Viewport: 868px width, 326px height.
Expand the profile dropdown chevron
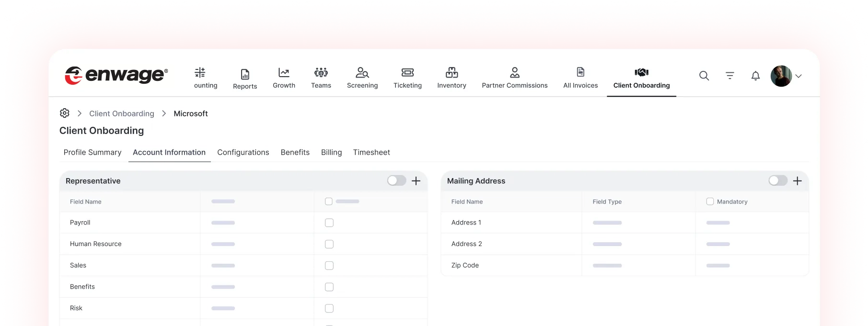[x=799, y=76]
